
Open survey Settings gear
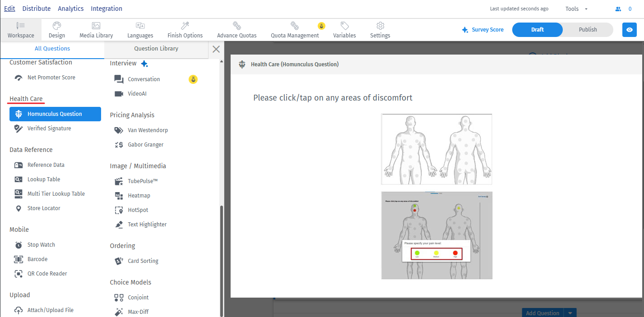pyautogui.click(x=380, y=30)
